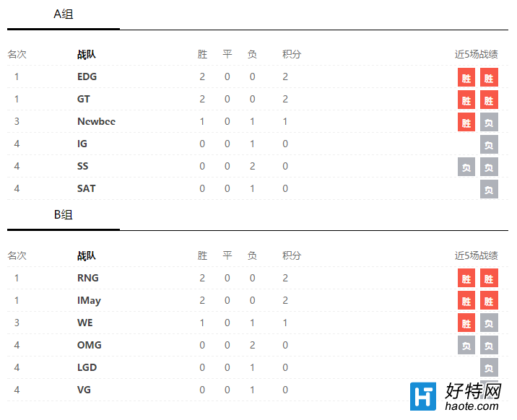This screenshot has width=517, height=420.
Task: Click WE's red win badge
Action: pyautogui.click(x=466, y=323)
